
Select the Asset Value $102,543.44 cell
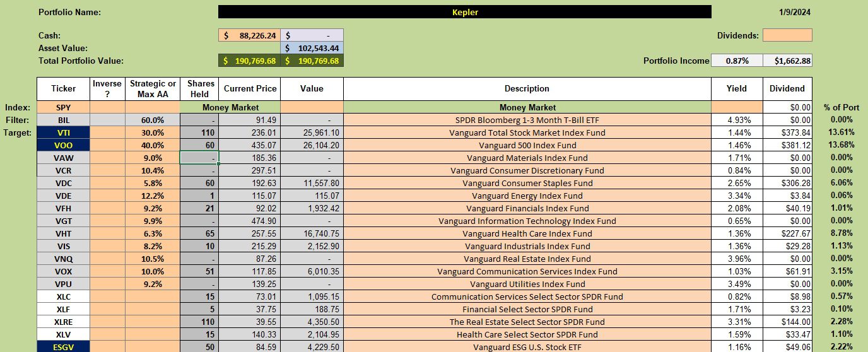(312, 48)
